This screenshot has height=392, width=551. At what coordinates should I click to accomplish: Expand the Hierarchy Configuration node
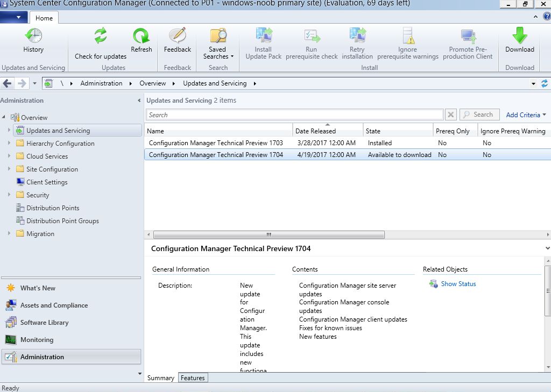(x=9, y=143)
